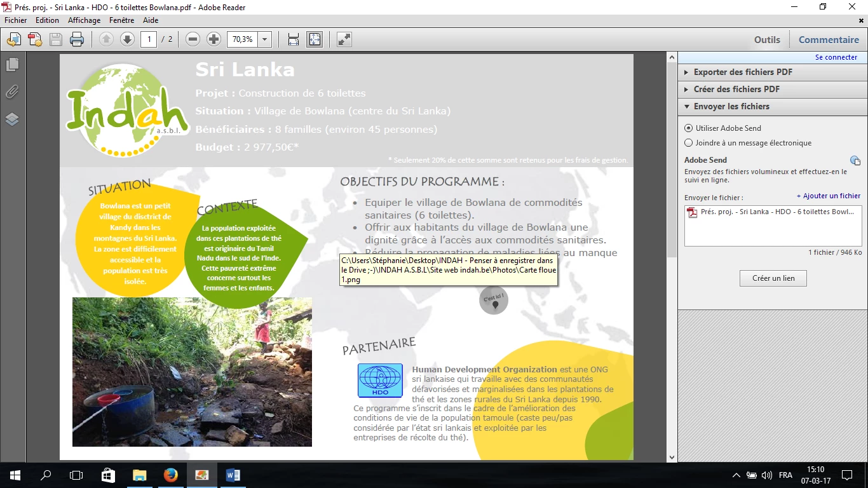Click the Save file toolbar icon

coord(56,39)
